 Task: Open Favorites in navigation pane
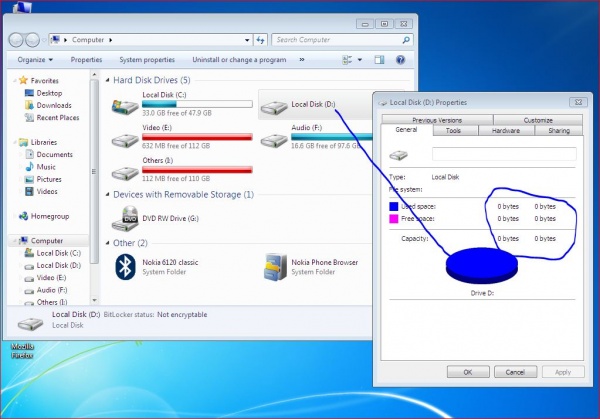pos(44,81)
